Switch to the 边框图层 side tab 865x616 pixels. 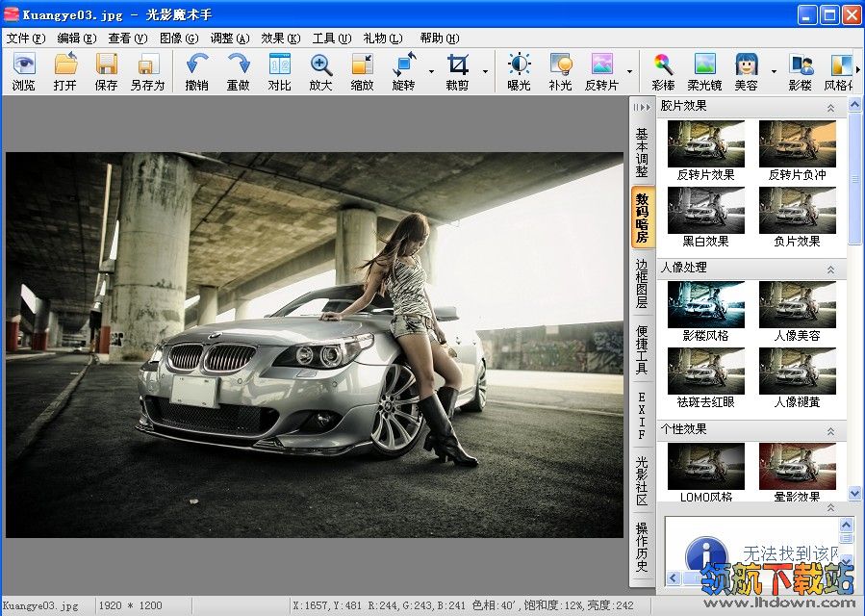click(642, 283)
